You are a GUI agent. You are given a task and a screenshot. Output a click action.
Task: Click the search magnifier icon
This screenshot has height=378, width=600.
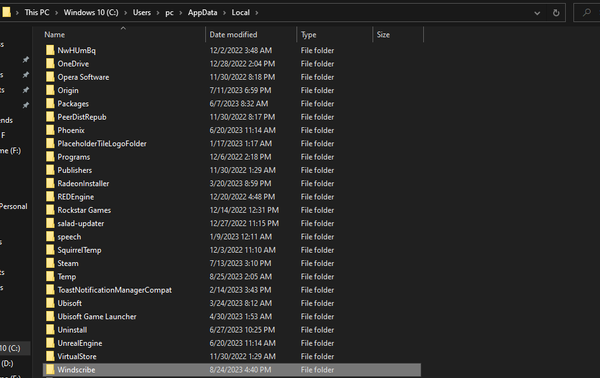pyautogui.click(x=587, y=13)
